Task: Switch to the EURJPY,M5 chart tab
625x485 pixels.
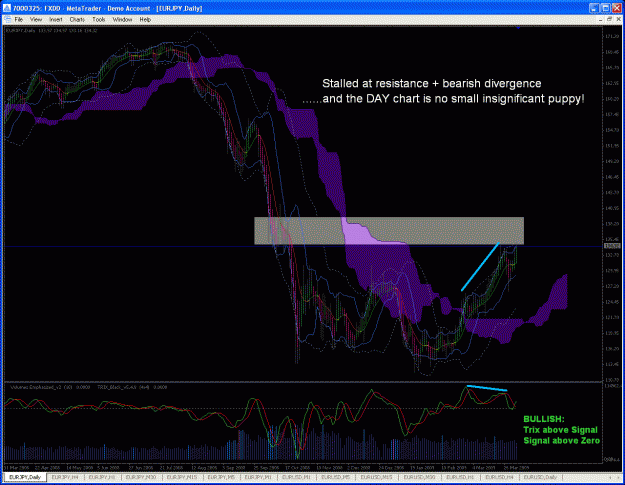Action: [221, 477]
